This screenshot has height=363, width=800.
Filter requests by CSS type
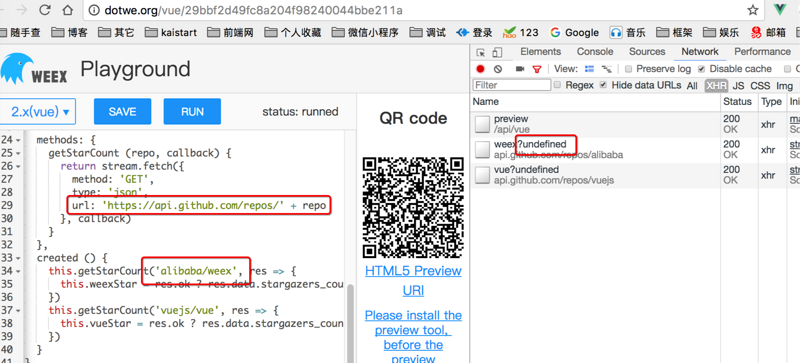click(760, 86)
